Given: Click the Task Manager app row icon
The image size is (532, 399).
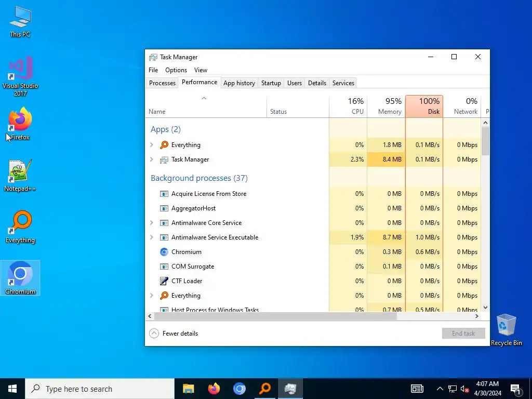Looking at the screenshot, I should (x=164, y=159).
